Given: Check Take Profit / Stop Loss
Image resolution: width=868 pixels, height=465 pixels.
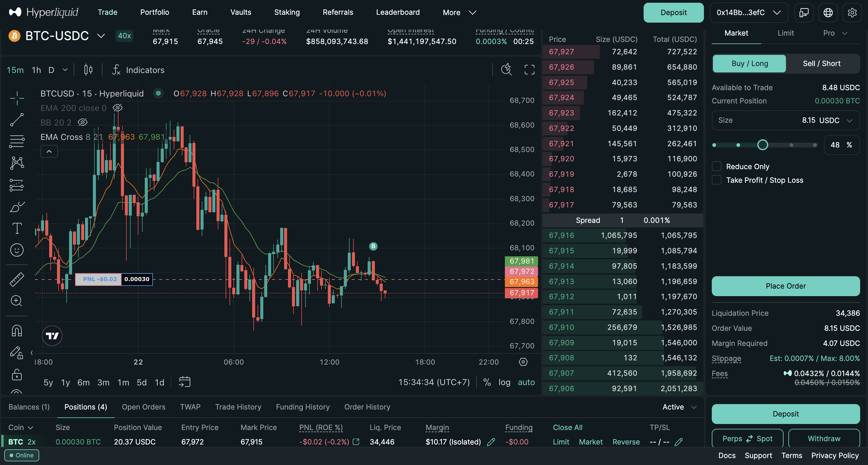Looking at the screenshot, I should (716, 180).
